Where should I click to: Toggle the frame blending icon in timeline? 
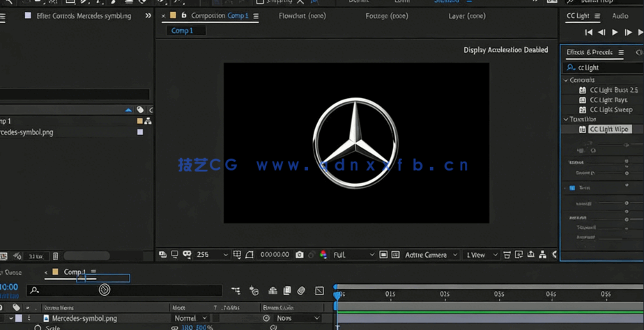(286, 291)
